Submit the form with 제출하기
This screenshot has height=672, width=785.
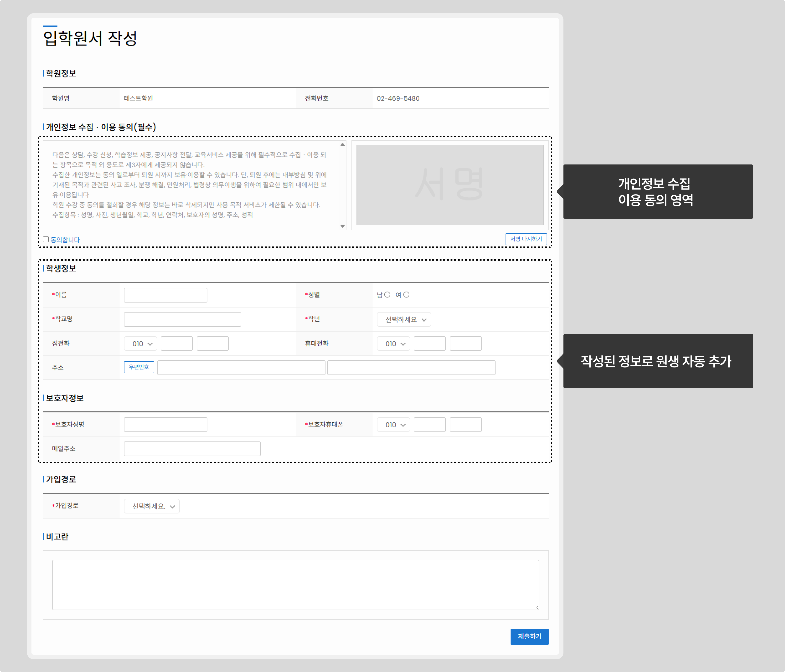(529, 636)
